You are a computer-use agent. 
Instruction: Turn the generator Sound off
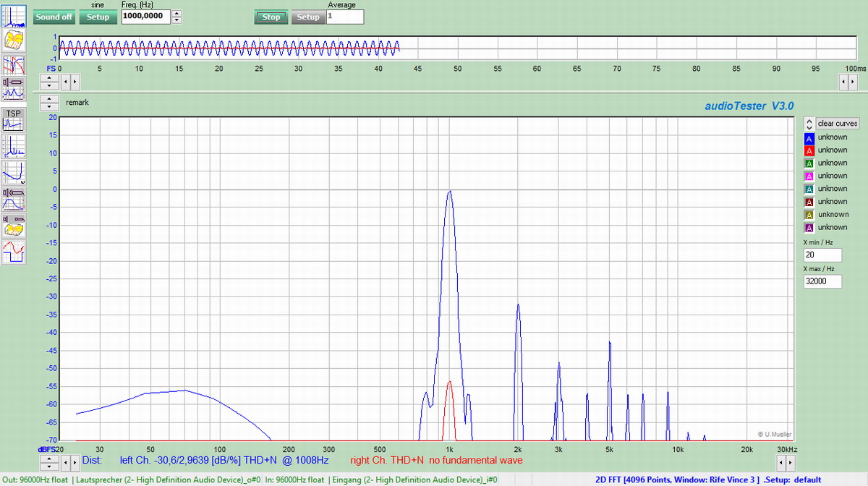pos(54,17)
